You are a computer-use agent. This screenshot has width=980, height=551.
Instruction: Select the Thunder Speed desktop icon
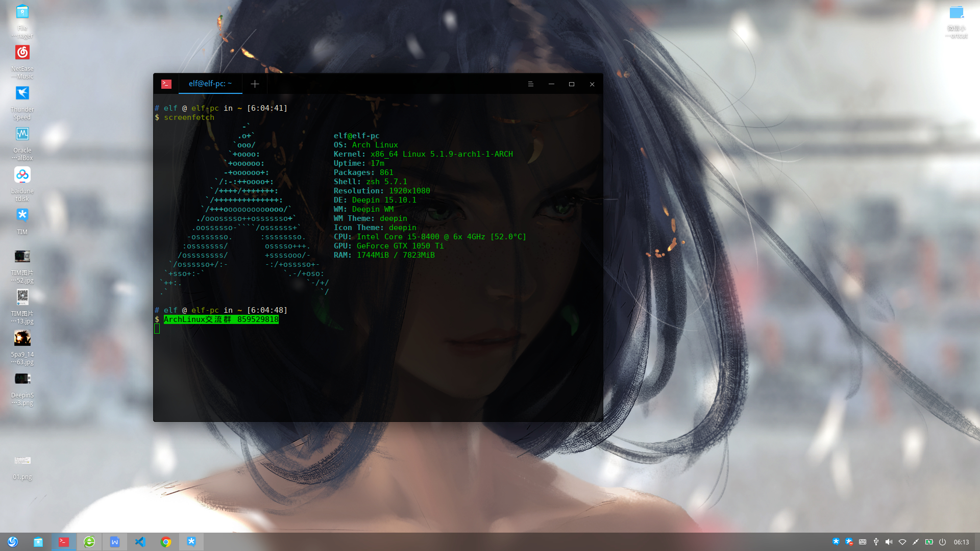coord(22,94)
